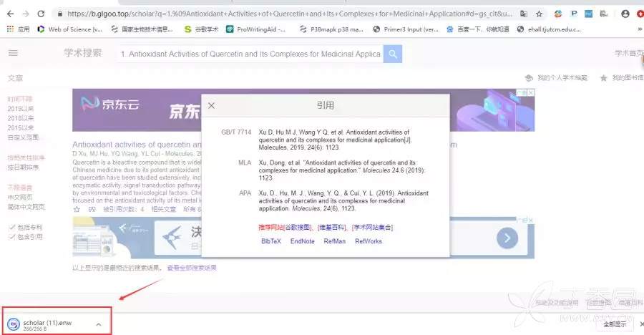This screenshot has height=335, width=644.
Task: Go back using the browser back arrow
Action: [x=11, y=14]
